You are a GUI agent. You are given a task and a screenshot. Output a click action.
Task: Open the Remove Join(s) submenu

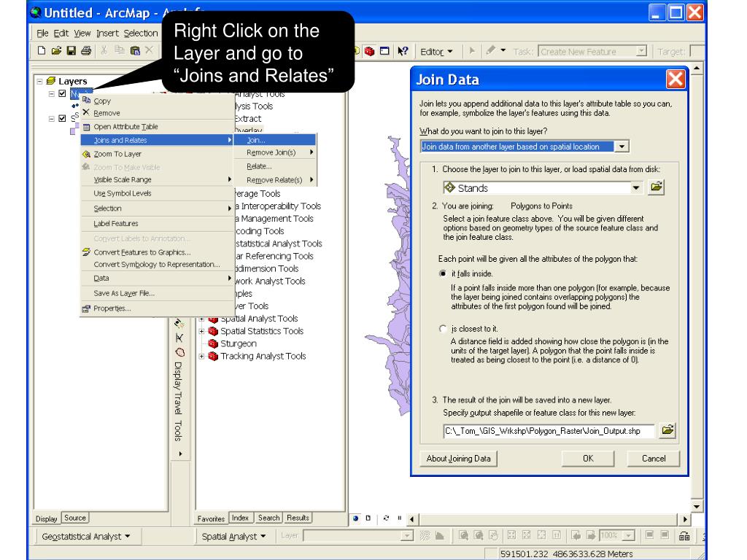click(275, 152)
